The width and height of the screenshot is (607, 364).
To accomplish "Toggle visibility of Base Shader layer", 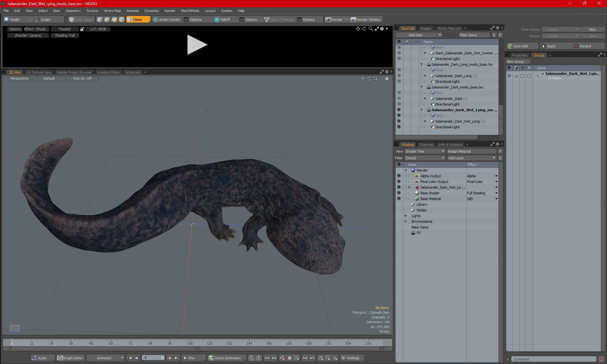I will point(399,193).
